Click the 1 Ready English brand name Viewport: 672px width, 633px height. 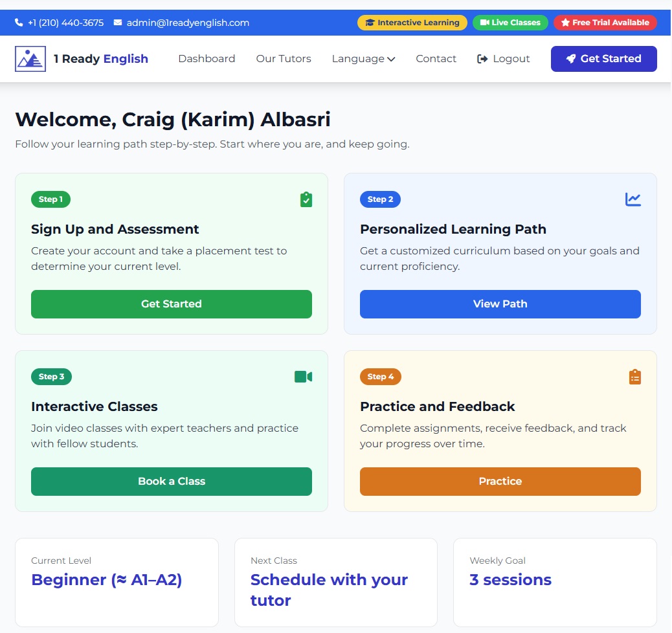pyautogui.click(x=101, y=59)
